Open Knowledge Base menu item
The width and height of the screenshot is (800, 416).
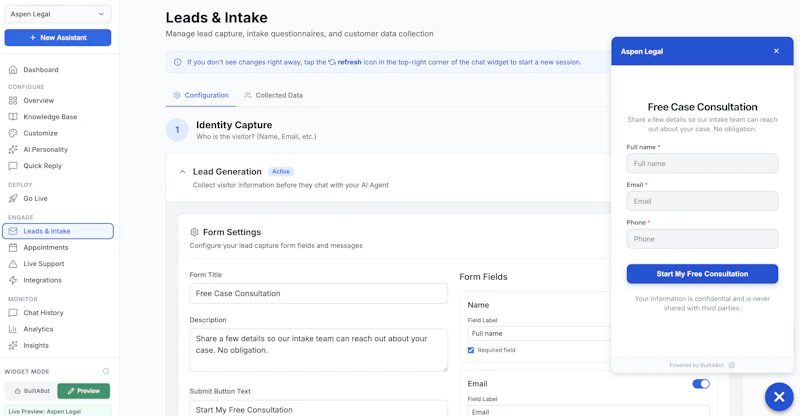coord(50,117)
